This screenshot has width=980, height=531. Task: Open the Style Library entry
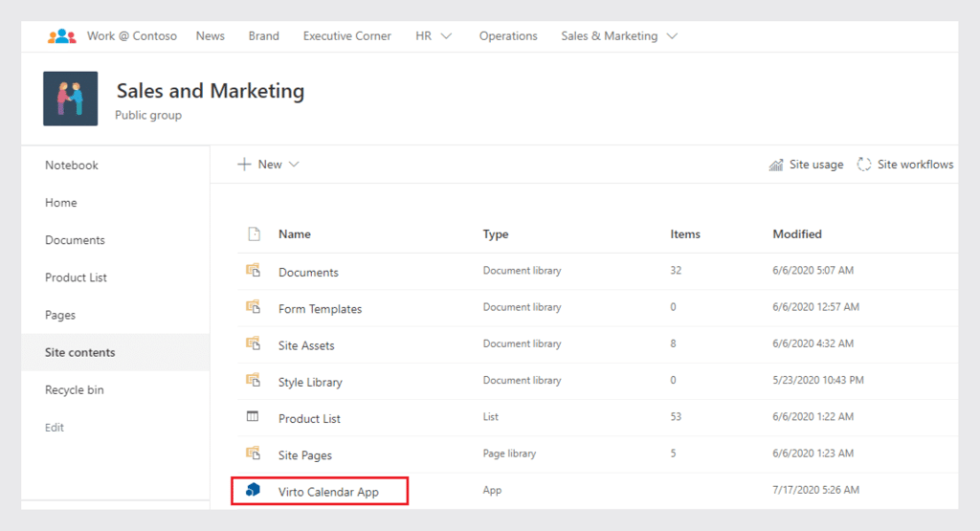click(x=310, y=383)
